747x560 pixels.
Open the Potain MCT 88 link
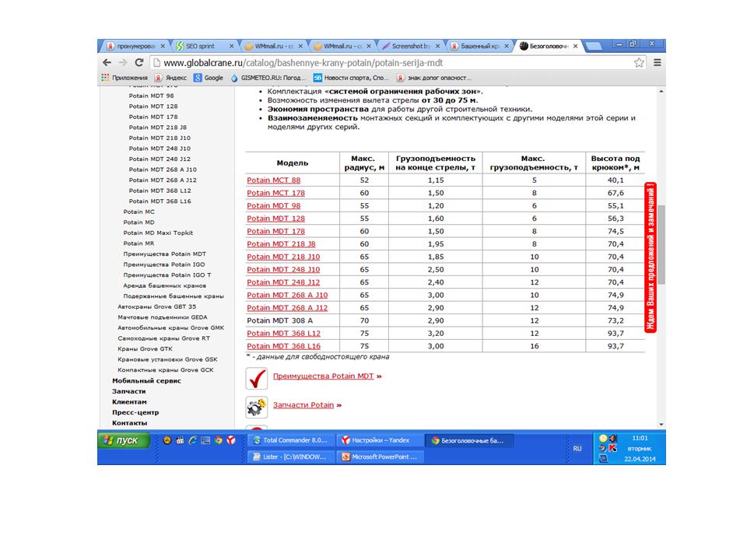pyautogui.click(x=273, y=180)
